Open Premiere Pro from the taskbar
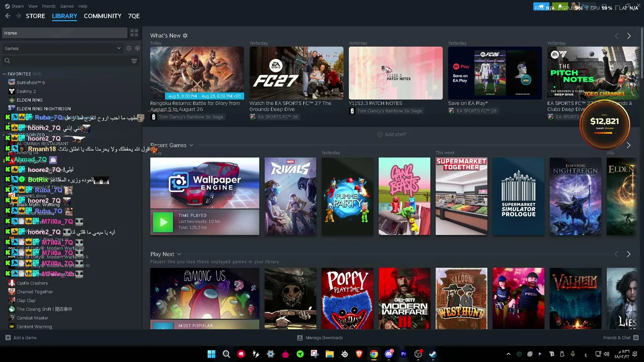The width and height of the screenshot is (644, 362). click(x=404, y=354)
